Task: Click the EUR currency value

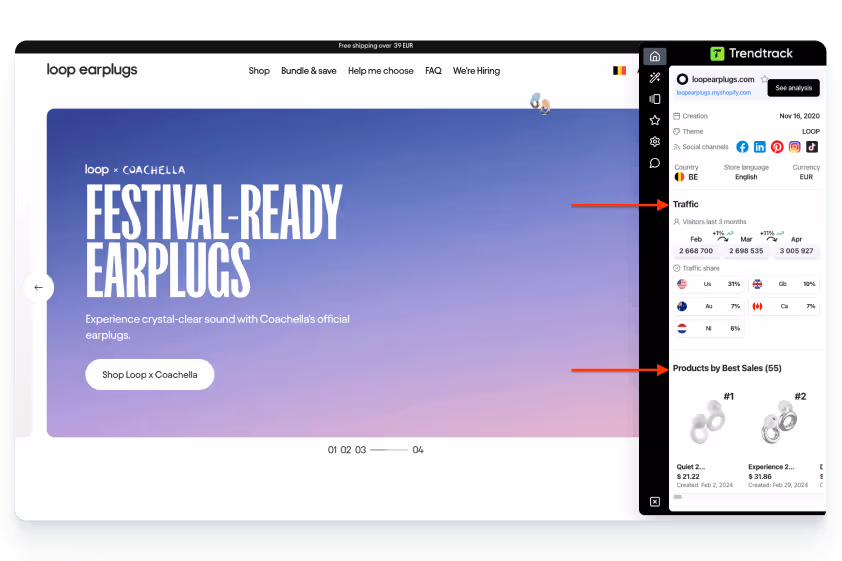Action: click(x=806, y=177)
